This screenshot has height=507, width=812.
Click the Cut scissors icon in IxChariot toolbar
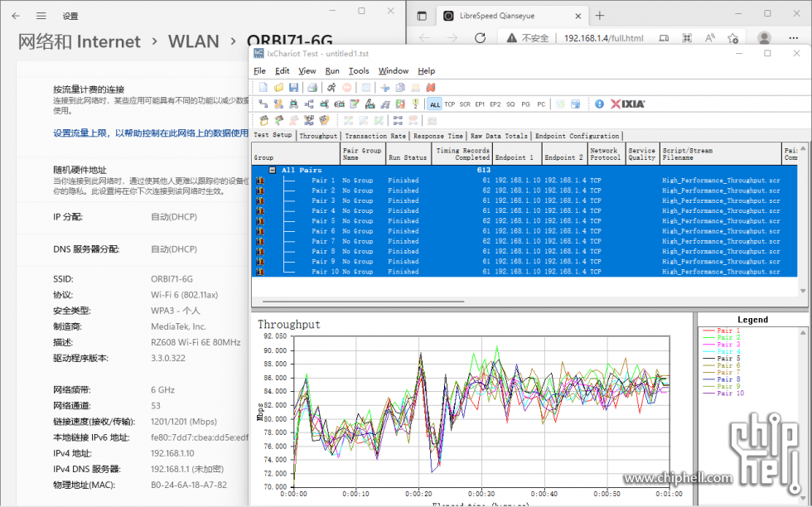(384, 88)
